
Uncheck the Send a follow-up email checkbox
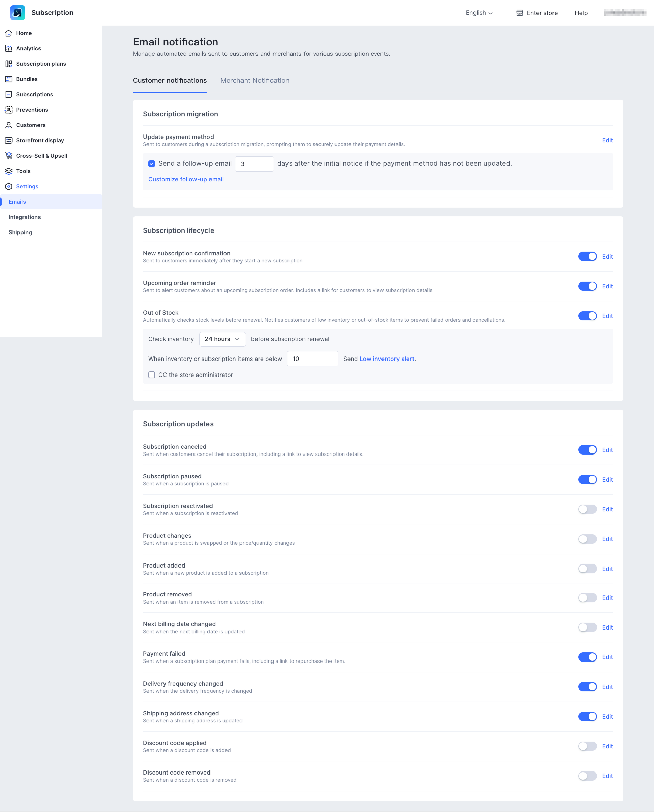(x=152, y=164)
